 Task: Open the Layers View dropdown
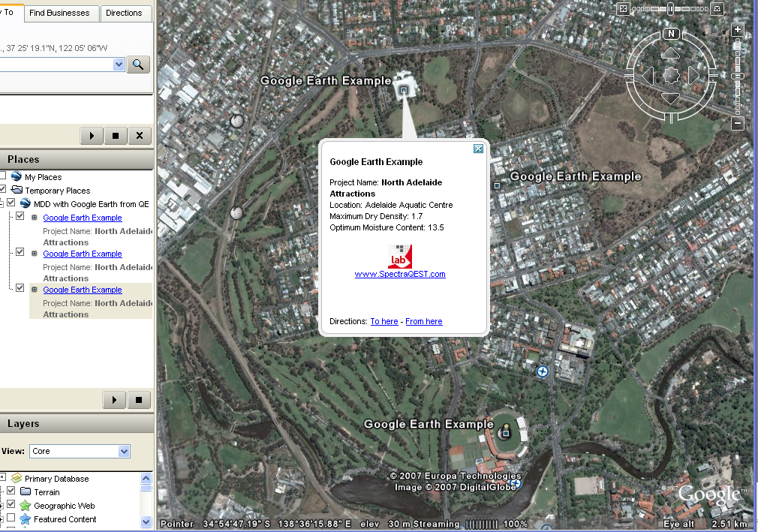tap(124, 451)
